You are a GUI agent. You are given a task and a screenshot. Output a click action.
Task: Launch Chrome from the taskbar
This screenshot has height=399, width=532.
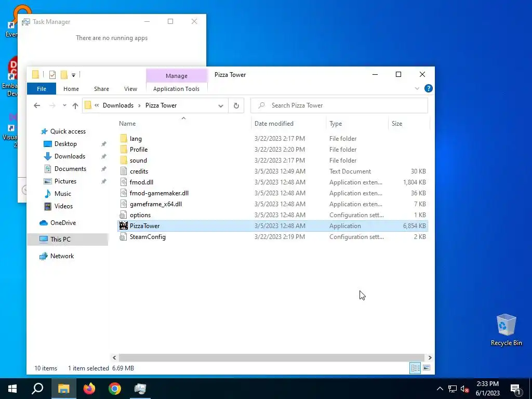point(115,389)
